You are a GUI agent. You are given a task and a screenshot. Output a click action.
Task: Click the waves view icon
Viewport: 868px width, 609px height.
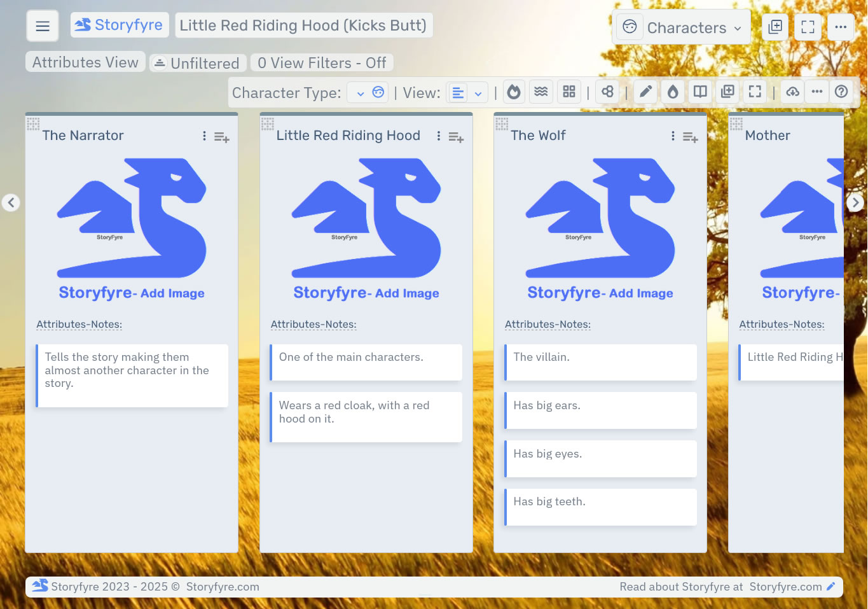(x=541, y=91)
